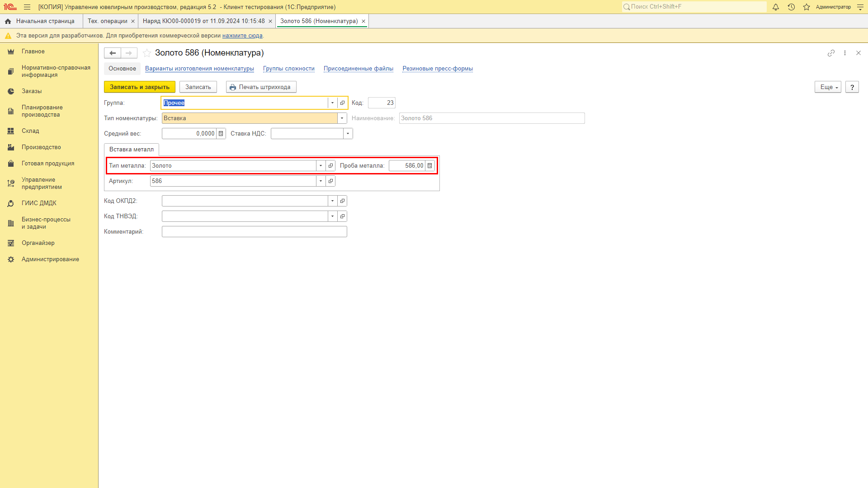Open Администратор user label

(833, 7)
